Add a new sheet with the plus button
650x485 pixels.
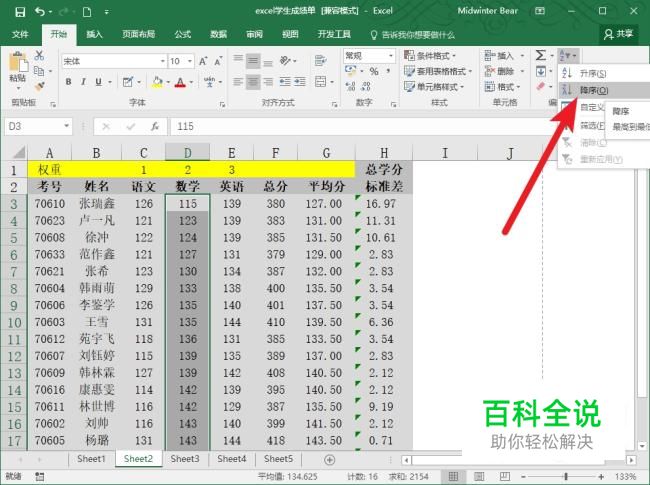pos(330,460)
